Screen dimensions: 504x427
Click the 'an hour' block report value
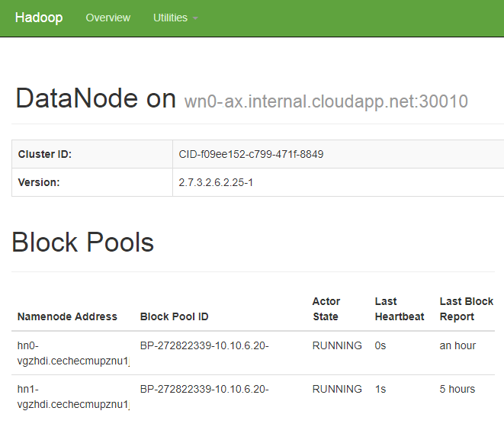tap(457, 345)
